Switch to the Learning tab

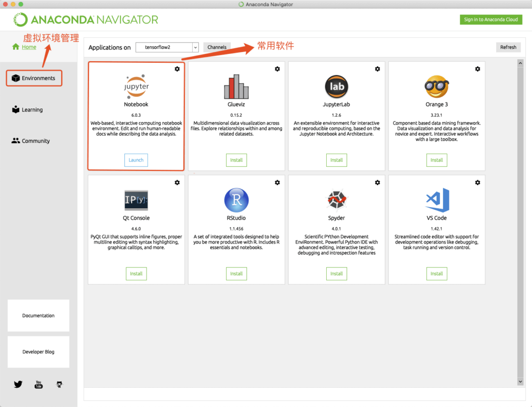click(x=28, y=110)
